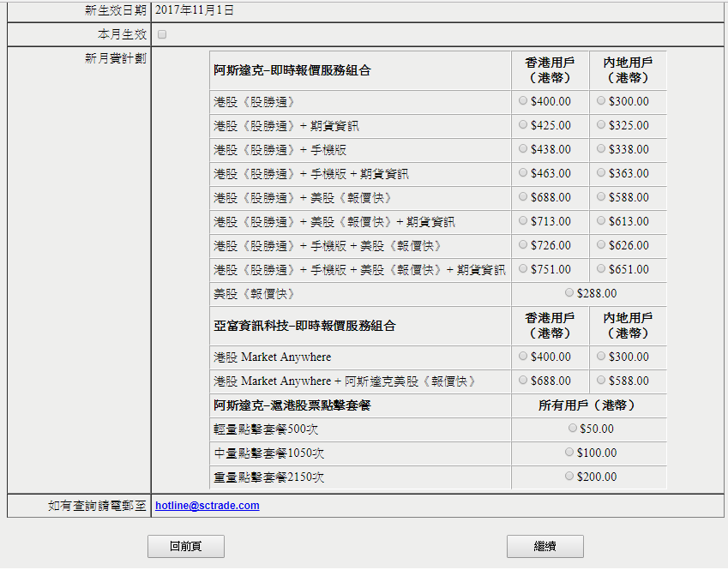Screen dimensions: 728x570
Task: Choose $688.00 for 港股《股勝通》+ 美股《報價快》
Action: click(523, 197)
